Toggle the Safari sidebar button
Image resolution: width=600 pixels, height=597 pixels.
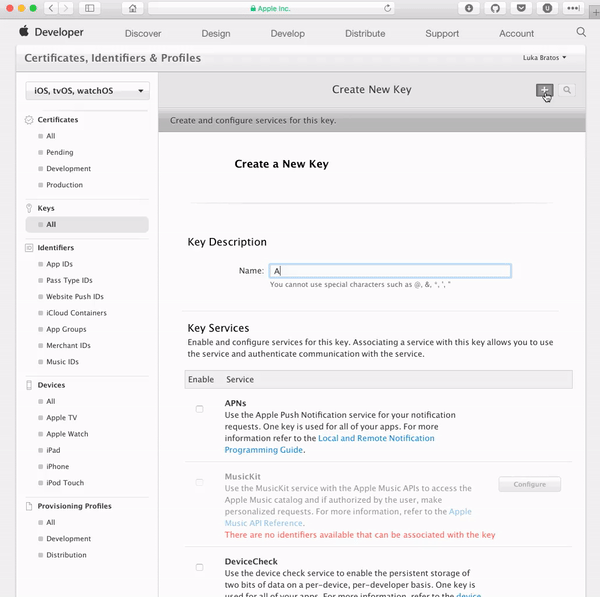click(x=90, y=8)
